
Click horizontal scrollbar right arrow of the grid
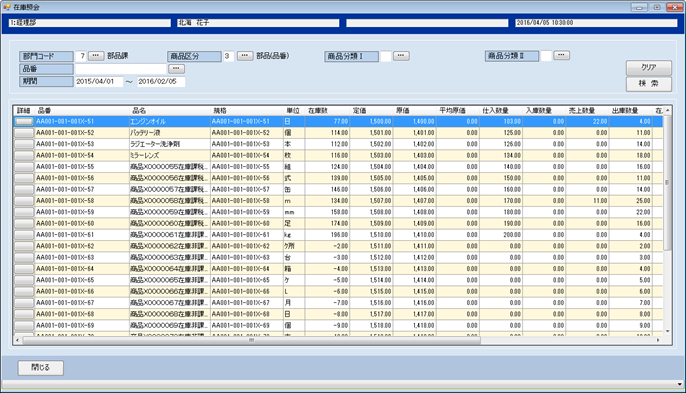[x=658, y=340]
